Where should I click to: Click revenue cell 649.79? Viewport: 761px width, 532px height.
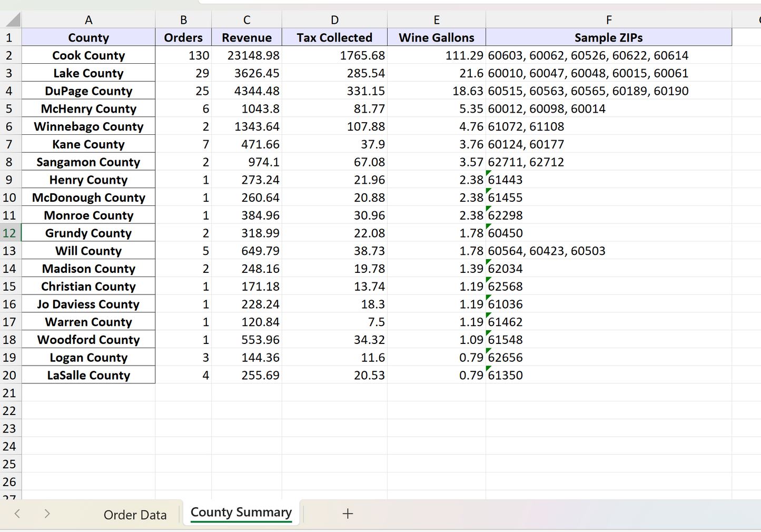tap(246, 251)
